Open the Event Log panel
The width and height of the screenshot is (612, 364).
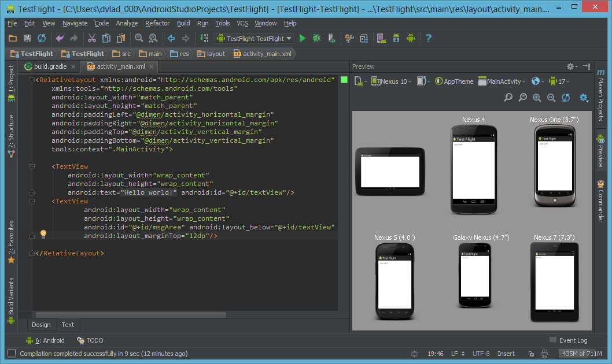(568, 340)
